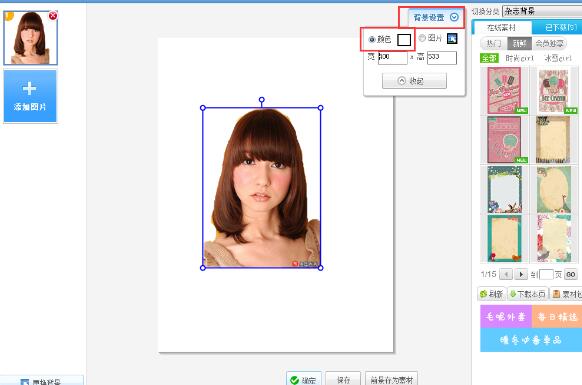The image size is (582, 385).
Task: Remove the portrait thumbnail with red X
Action: click(x=53, y=16)
